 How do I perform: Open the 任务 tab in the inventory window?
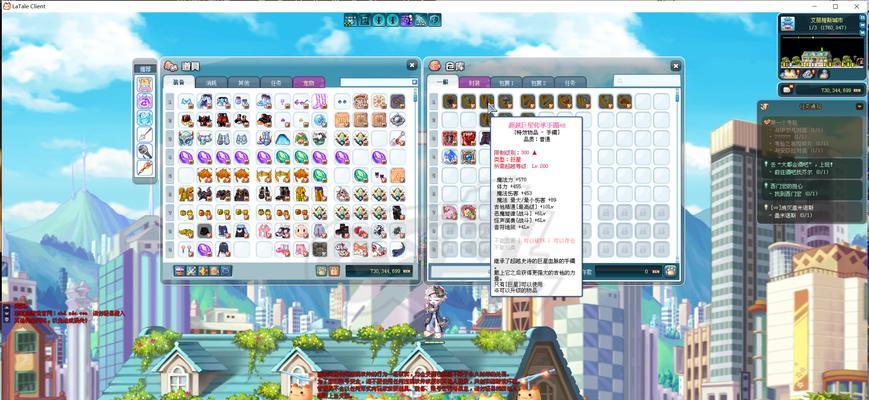coord(276,83)
